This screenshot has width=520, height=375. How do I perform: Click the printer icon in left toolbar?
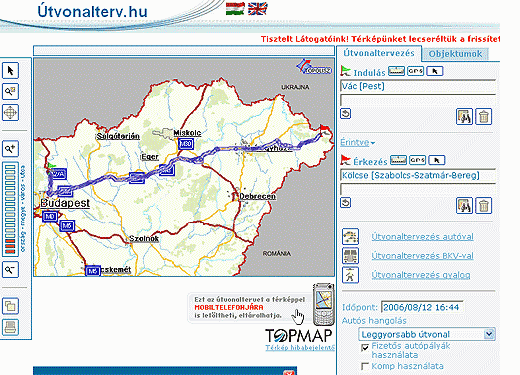10,327
